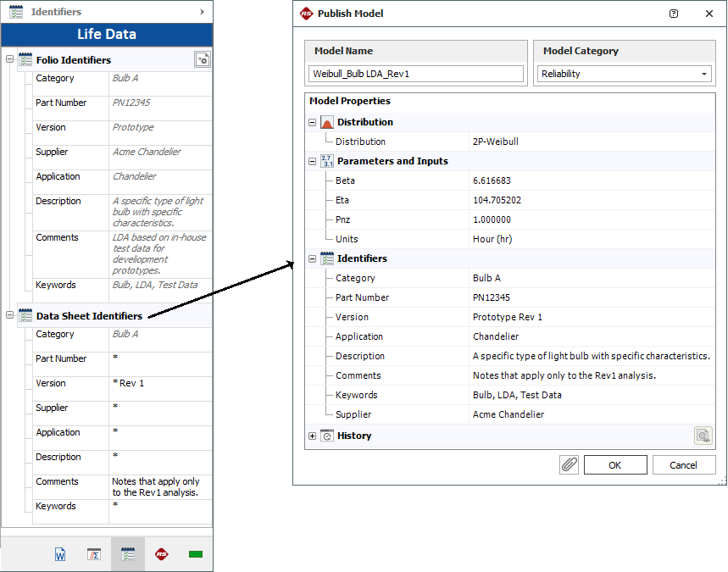This screenshot has height=572, width=728.
Task: Click the OK button
Action: [x=614, y=464]
